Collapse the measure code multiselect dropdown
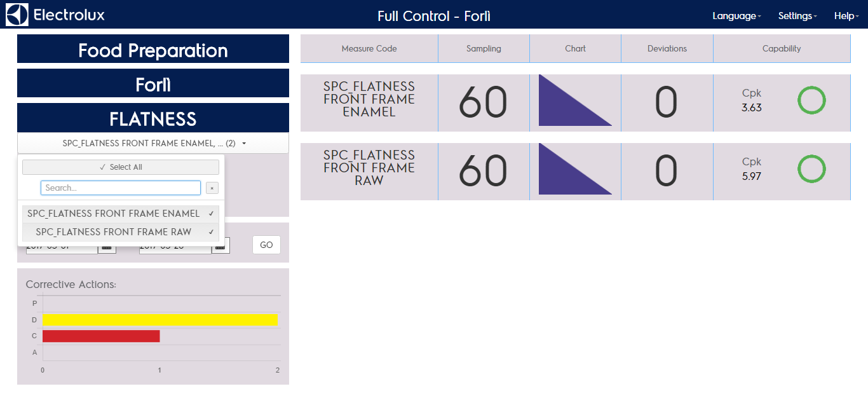868x398 pixels. [x=153, y=144]
